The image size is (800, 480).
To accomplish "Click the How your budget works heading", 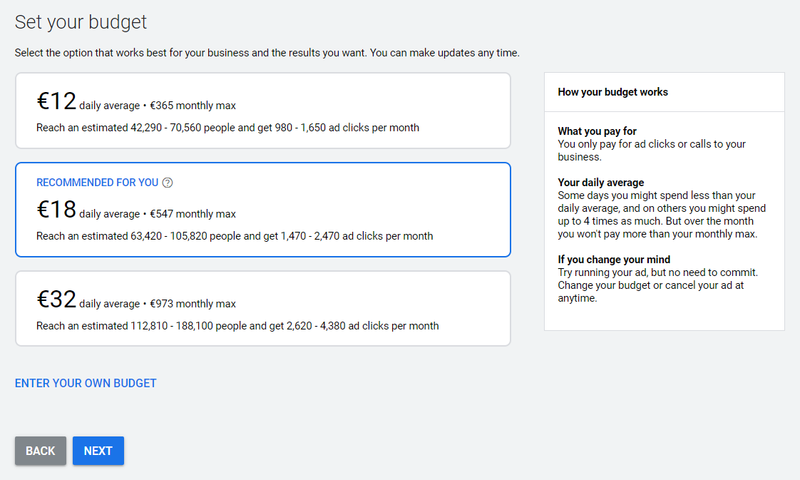I will point(613,92).
